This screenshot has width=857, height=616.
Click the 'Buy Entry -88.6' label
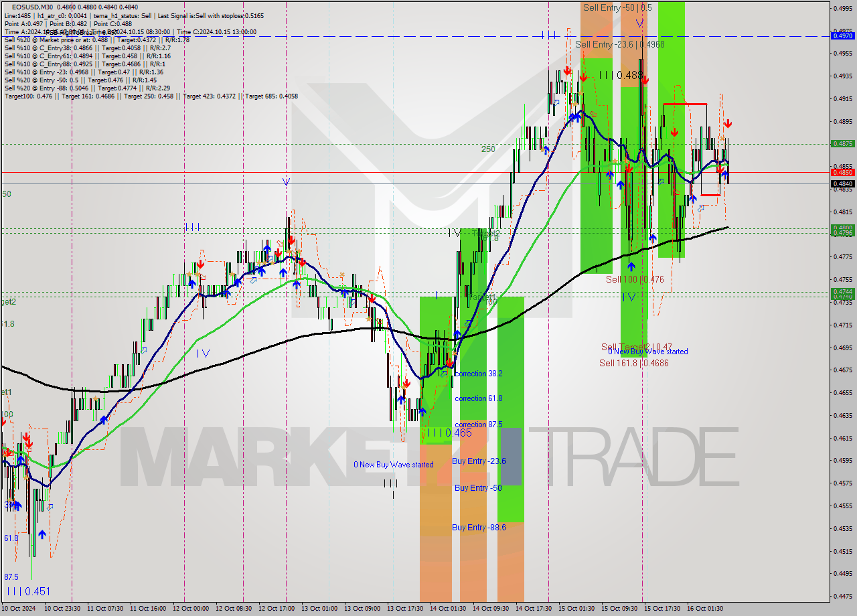click(479, 528)
